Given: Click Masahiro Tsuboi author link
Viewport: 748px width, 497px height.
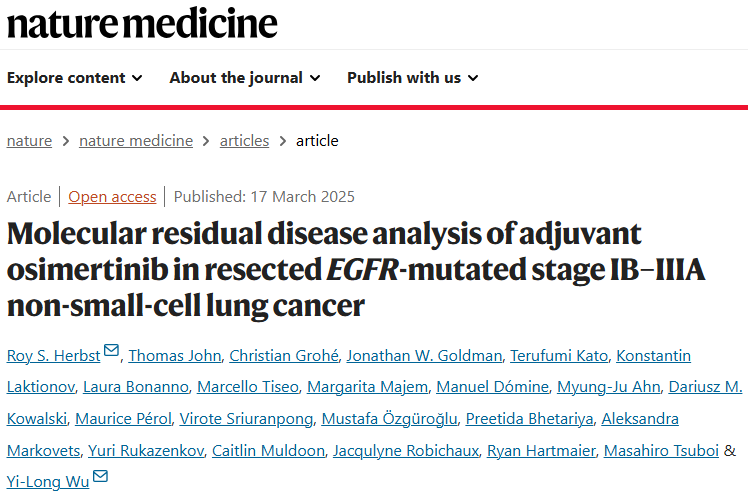Looking at the screenshot, I should 661,451.
